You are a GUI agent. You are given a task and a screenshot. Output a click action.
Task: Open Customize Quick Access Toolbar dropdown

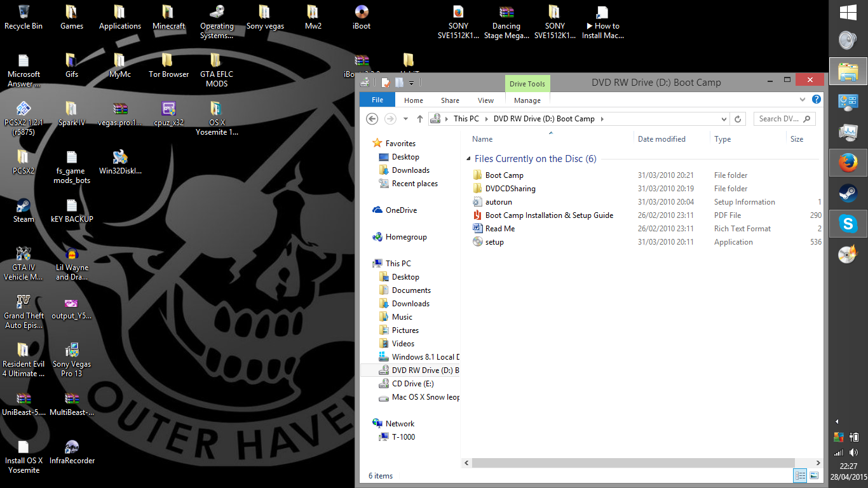click(412, 83)
